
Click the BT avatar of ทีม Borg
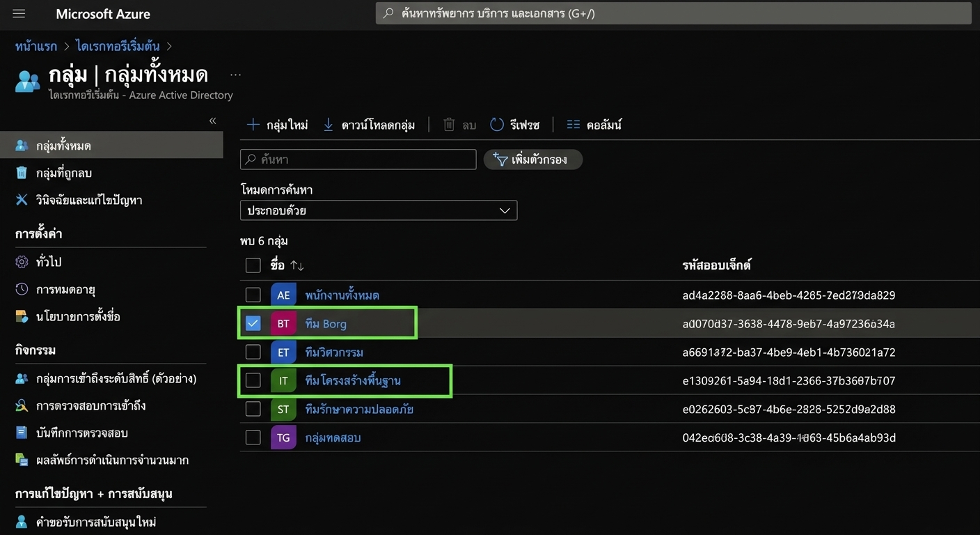click(x=283, y=324)
